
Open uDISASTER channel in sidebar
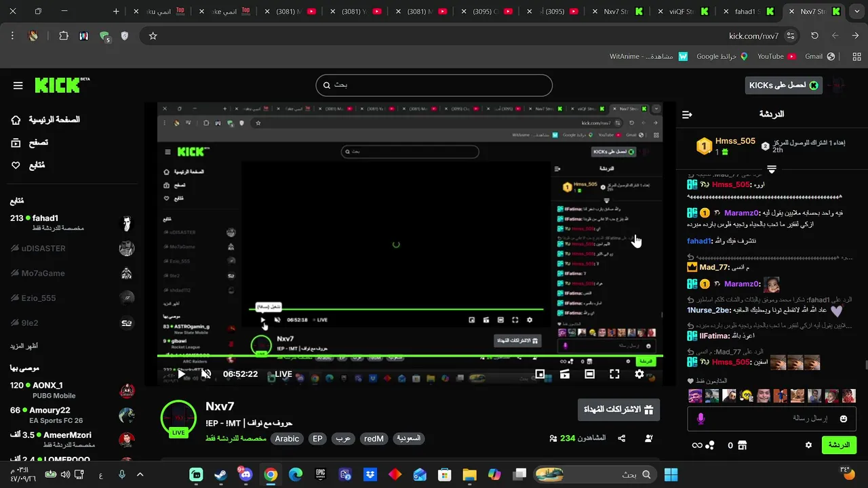click(x=72, y=248)
